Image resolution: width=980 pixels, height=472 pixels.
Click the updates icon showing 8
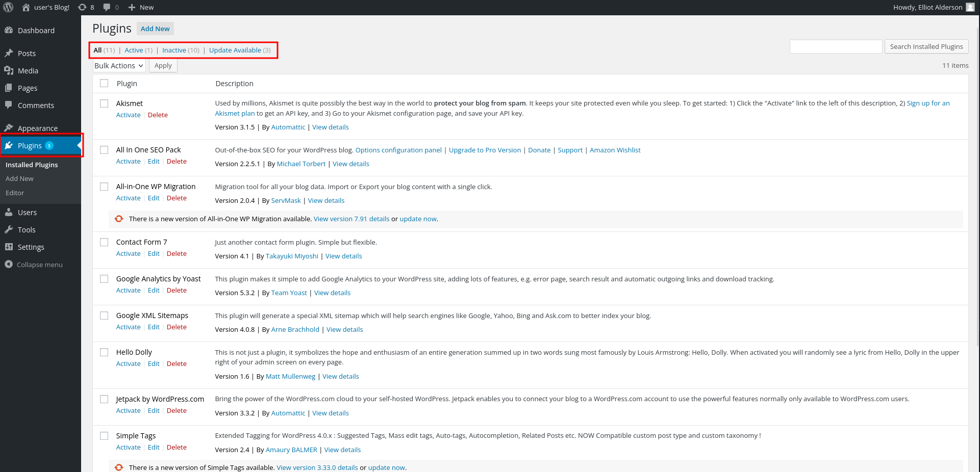click(x=82, y=7)
